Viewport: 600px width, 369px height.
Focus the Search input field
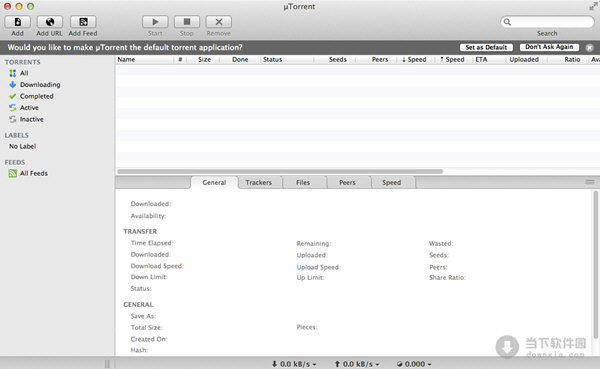[x=547, y=22]
